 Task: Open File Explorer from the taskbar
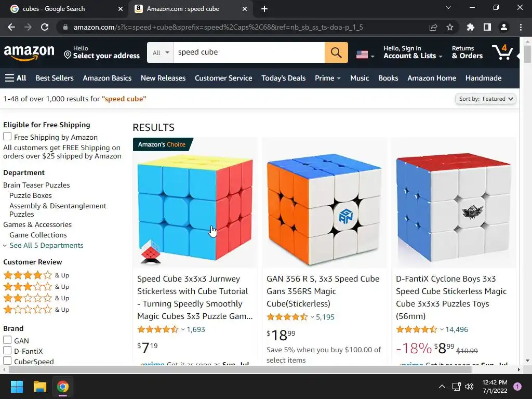tap(39, 387)
